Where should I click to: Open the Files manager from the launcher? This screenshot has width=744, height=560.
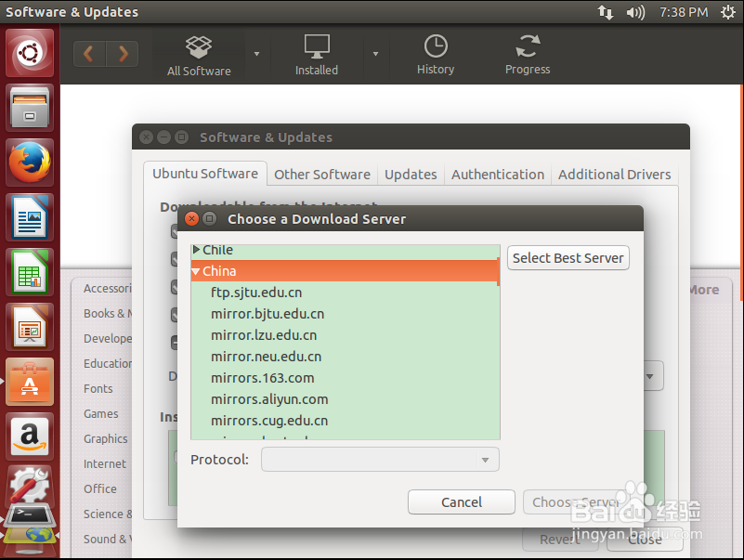pyautogui.click(x=30, y=109)
